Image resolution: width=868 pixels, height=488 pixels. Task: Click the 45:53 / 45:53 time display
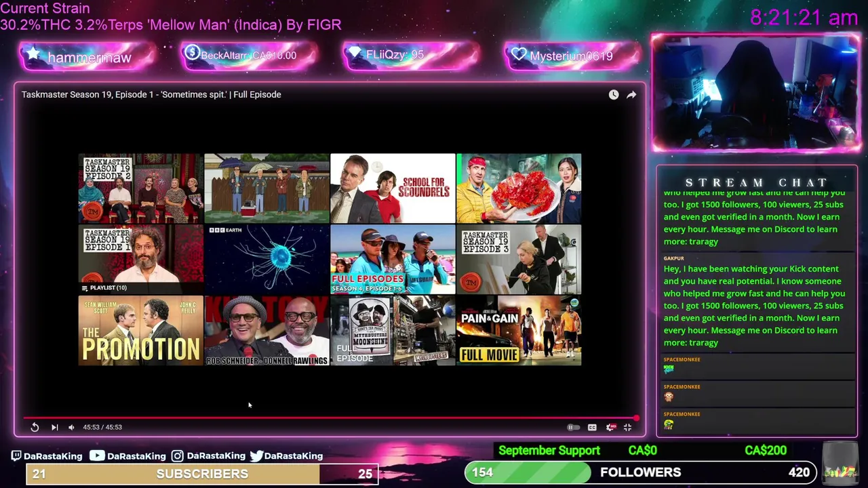[x=102, y=427]
